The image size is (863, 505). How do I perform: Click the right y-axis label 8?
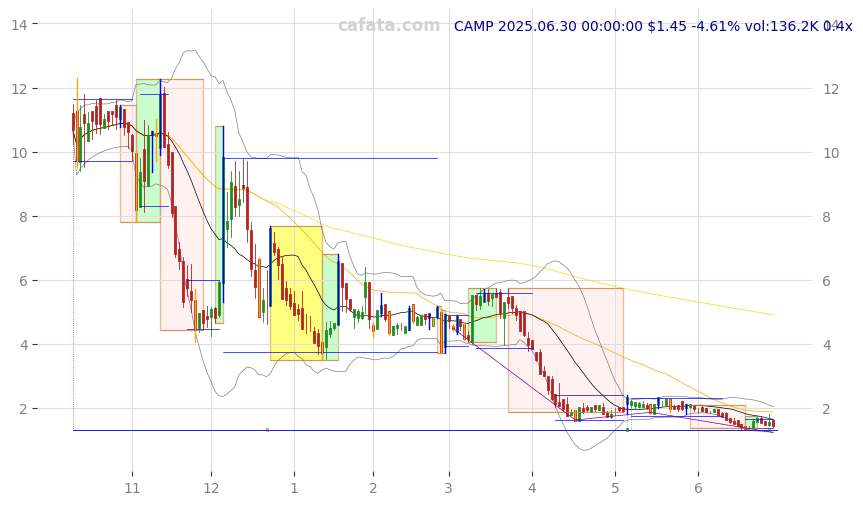pos(827,217)
